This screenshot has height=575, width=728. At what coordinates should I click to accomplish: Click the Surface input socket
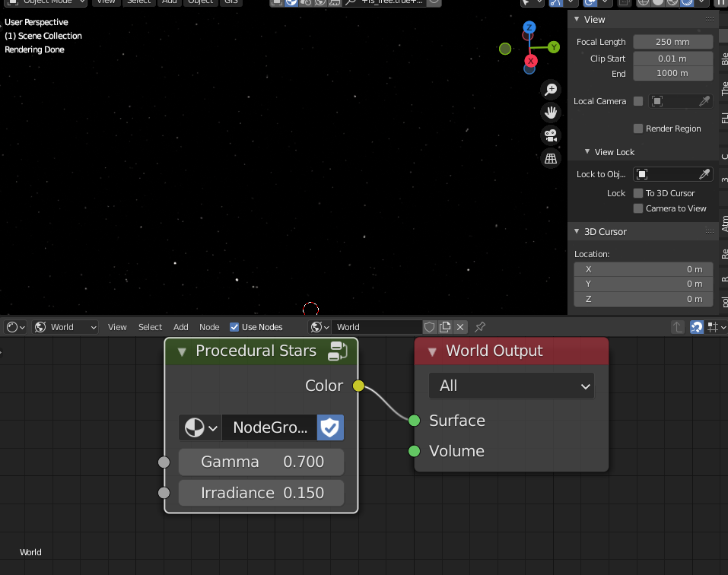coord(414,421)
